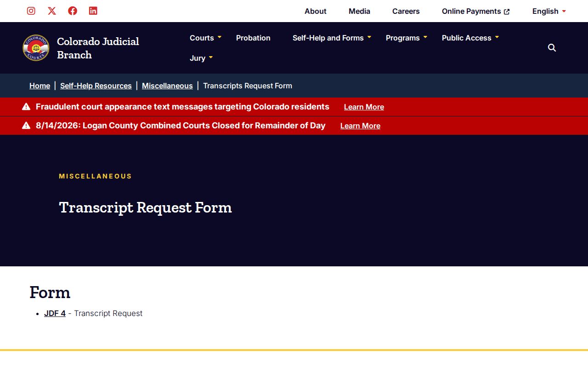The height and width of the screenshot is (368, 588).
Task: Open the About page
Action: (316, 11)
